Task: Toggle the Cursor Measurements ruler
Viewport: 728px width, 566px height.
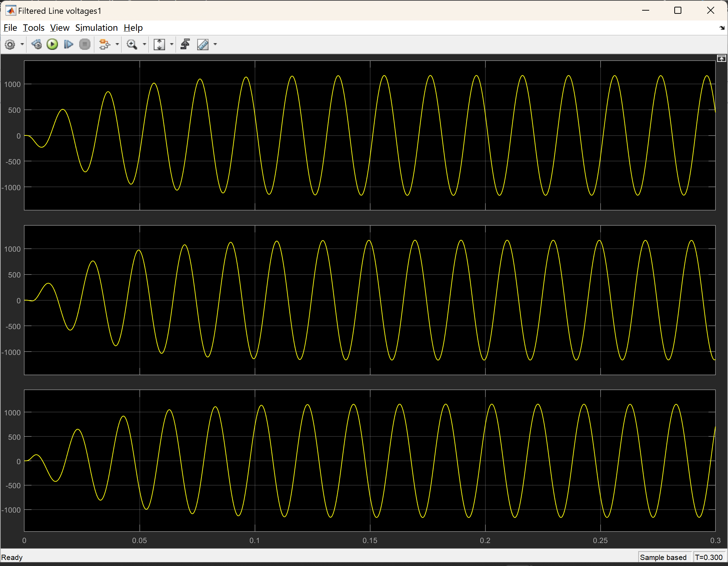Action: [x=203, y=45]
